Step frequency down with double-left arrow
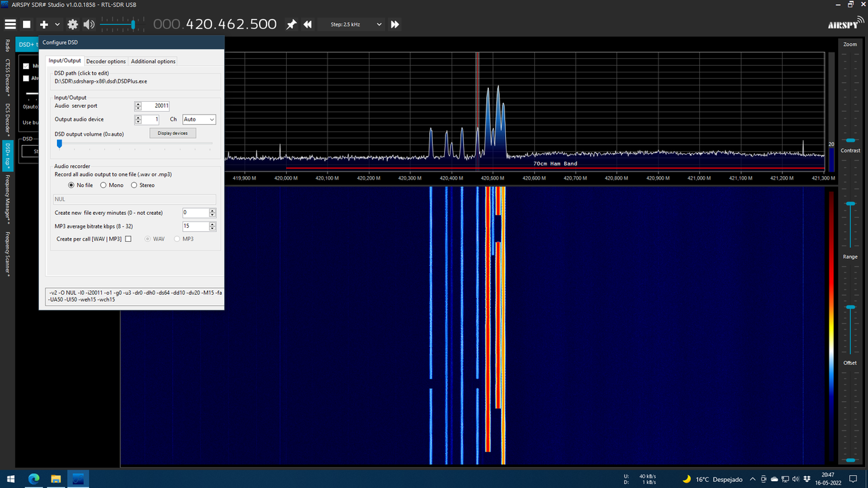Viewport: 868px width, 488px height. (x=307, y=24)
